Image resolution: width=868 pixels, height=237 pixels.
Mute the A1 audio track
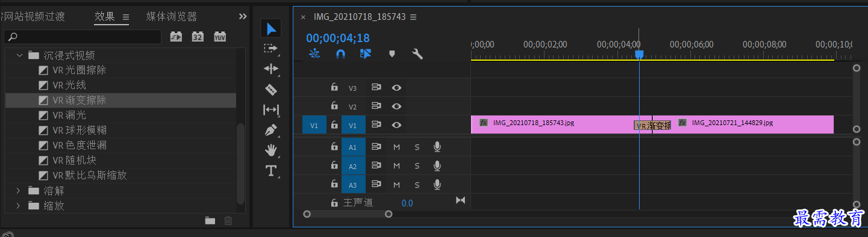(x=396, y=147)
